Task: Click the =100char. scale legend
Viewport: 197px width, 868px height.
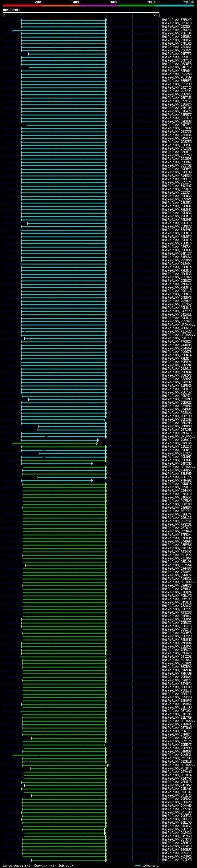Action: coord(146,866)
